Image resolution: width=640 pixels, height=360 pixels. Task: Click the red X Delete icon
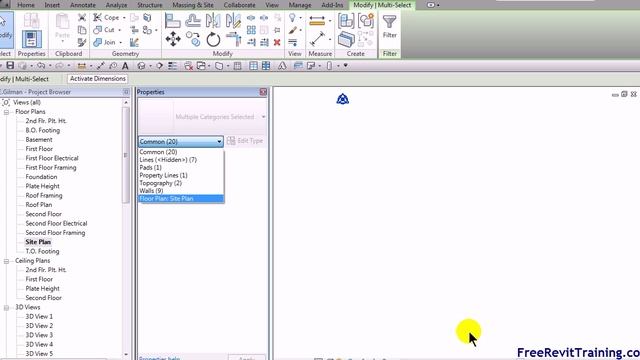pos(277,42)
